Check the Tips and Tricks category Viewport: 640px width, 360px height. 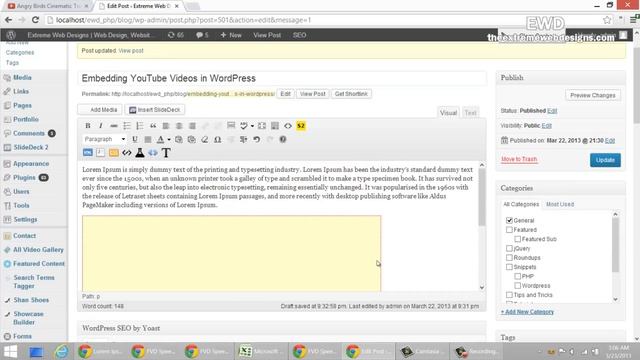coord(509,295)
